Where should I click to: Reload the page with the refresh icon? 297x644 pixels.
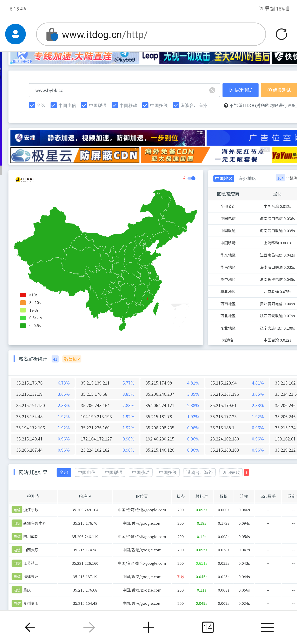click(281, 34)
